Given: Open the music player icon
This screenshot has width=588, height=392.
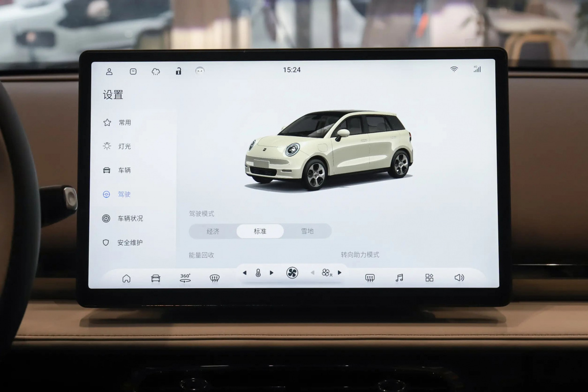Looking at the screenshot, I should pyautogui.click(x=399, y=278).
